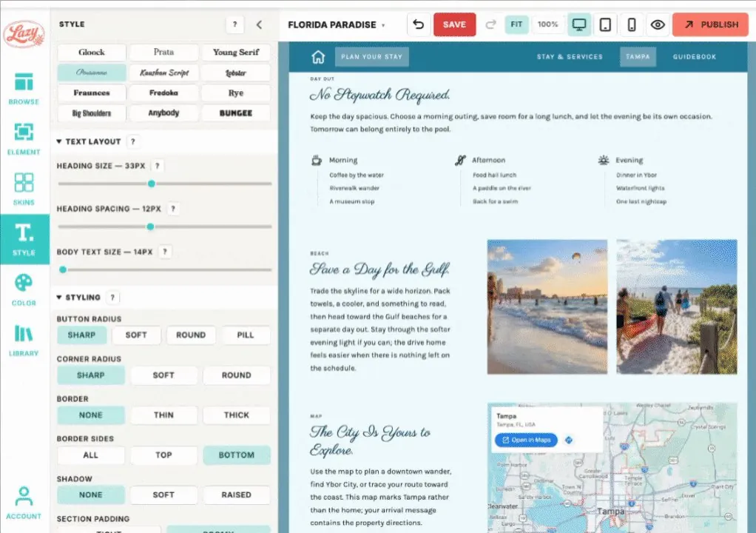Set button radius to Round
Screen dimensions: 756x533
tap(191, 335)
